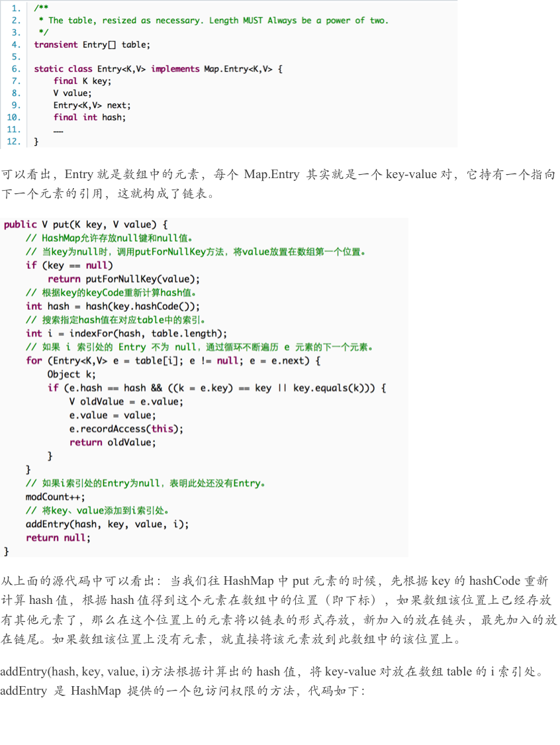560x745 pixels.
Task: Click 'e.recordAccess(this);' line
Action: pyautogui.click(x=126, y=429)
